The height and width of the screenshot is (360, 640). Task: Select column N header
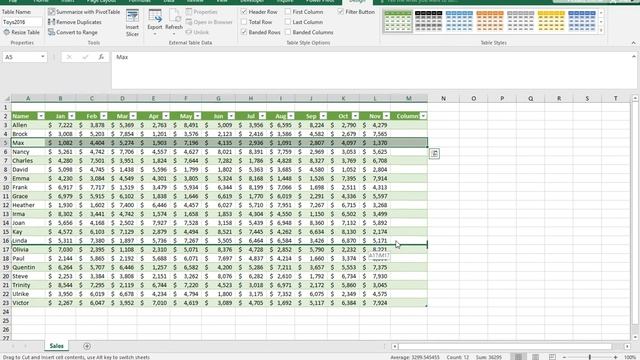[443, 98]
